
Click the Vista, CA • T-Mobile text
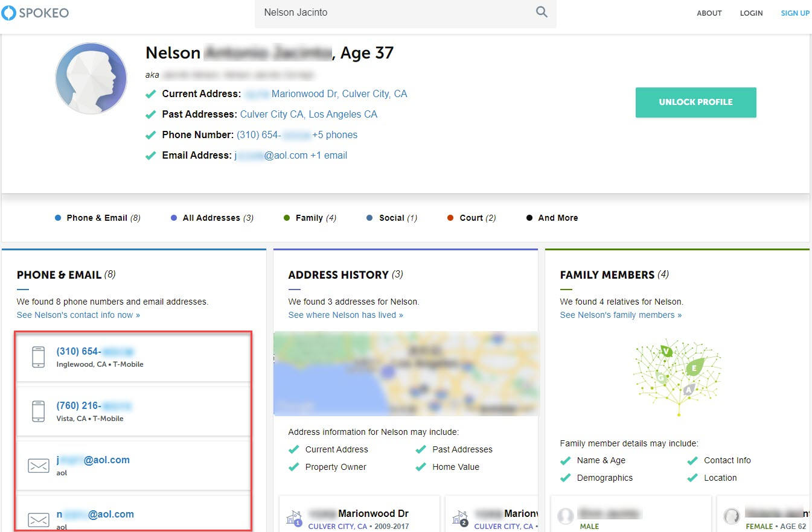click(x=90, y=419)
